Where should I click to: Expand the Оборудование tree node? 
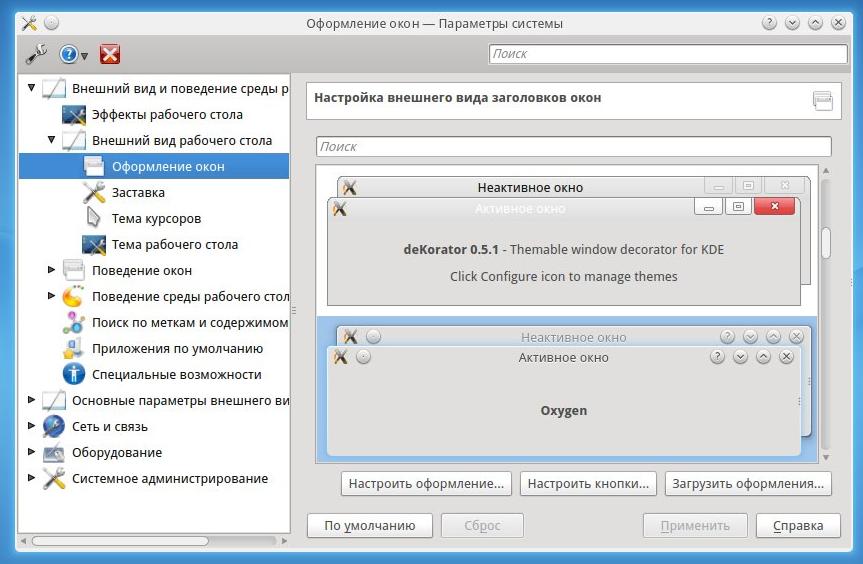coord(31,451)
